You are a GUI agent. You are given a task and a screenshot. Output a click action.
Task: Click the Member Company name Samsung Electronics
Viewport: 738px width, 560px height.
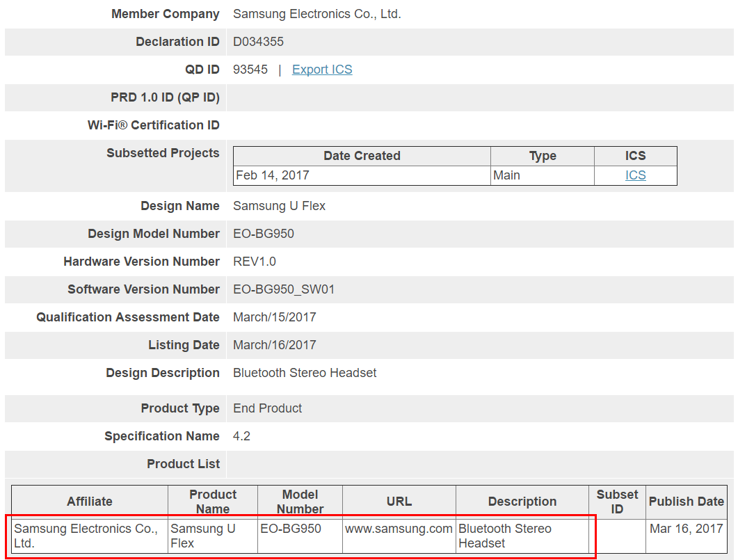pyautogui.click(x=316, y=14)
